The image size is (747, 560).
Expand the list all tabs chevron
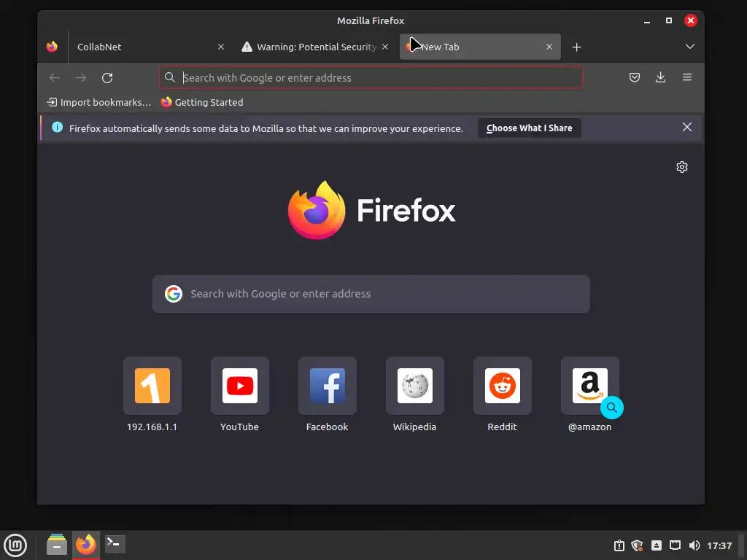point(689,47)
